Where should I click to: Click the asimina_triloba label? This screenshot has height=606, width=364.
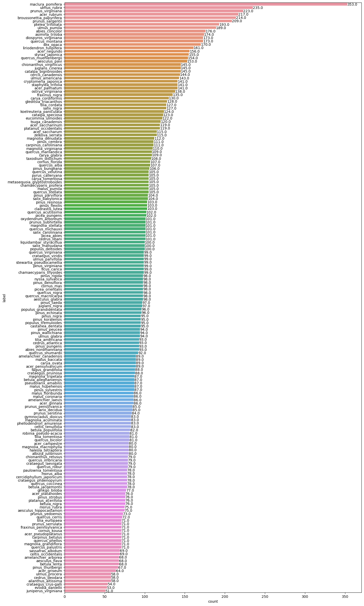click(x=49, y=34)
